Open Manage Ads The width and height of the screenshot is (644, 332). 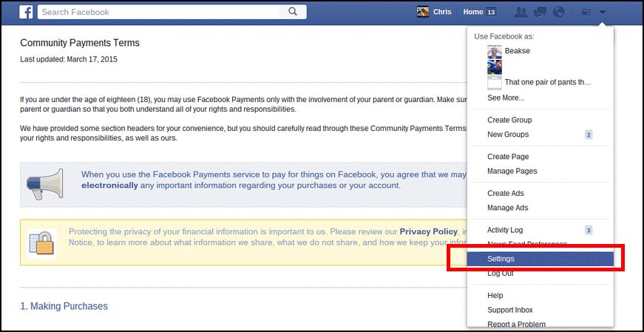coord(508,208)
